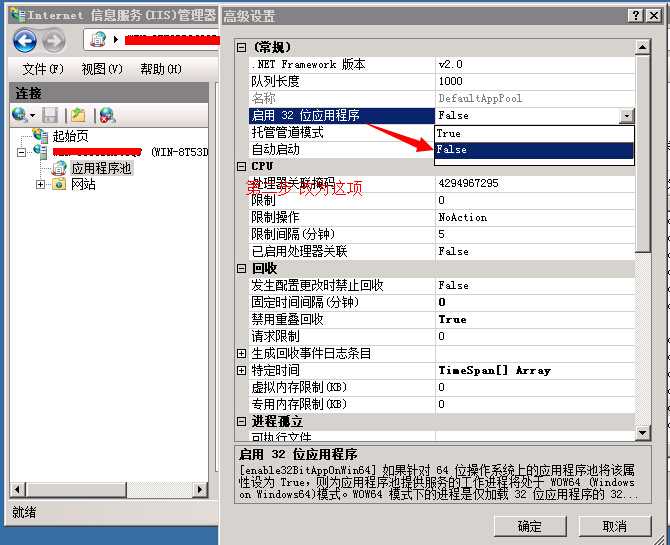Choose False in the dropdown list

tap(534, 150)
